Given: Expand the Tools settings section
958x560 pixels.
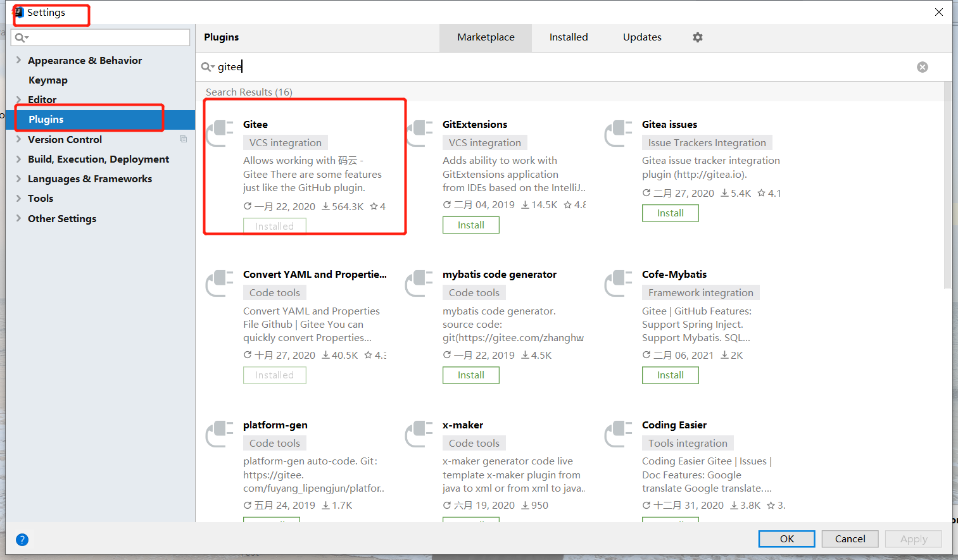Looking at the screenshot, I should coord(18,198).
